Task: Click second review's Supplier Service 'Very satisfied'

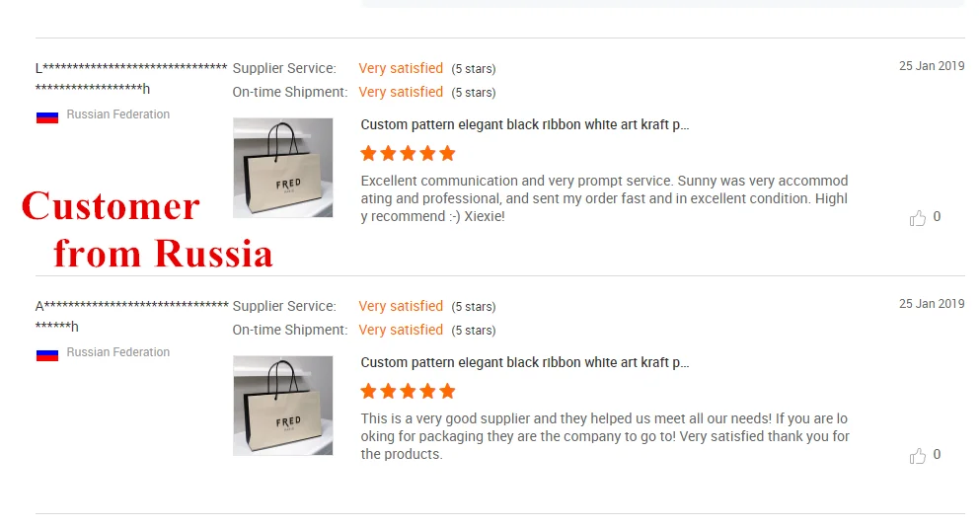Action: coord(401,306)
